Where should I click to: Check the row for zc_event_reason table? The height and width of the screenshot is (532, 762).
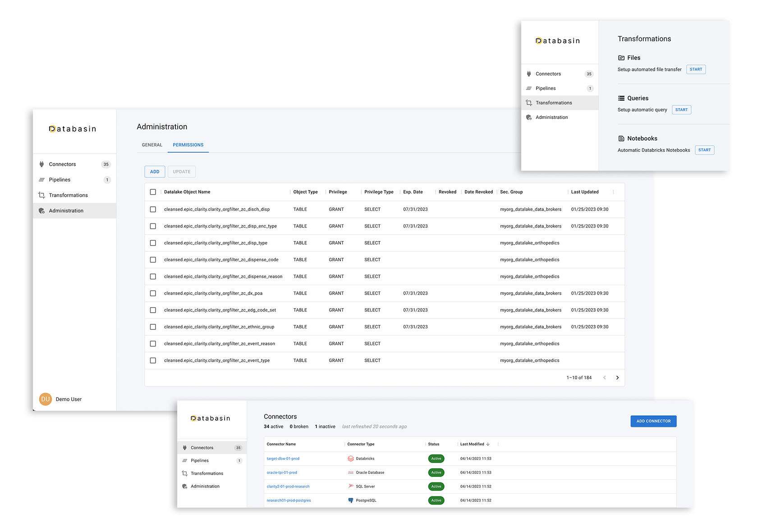tap(153, 344)
